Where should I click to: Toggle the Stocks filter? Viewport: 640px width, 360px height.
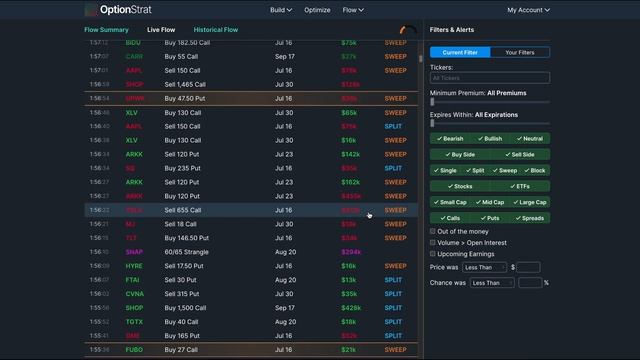pos(460,187)
